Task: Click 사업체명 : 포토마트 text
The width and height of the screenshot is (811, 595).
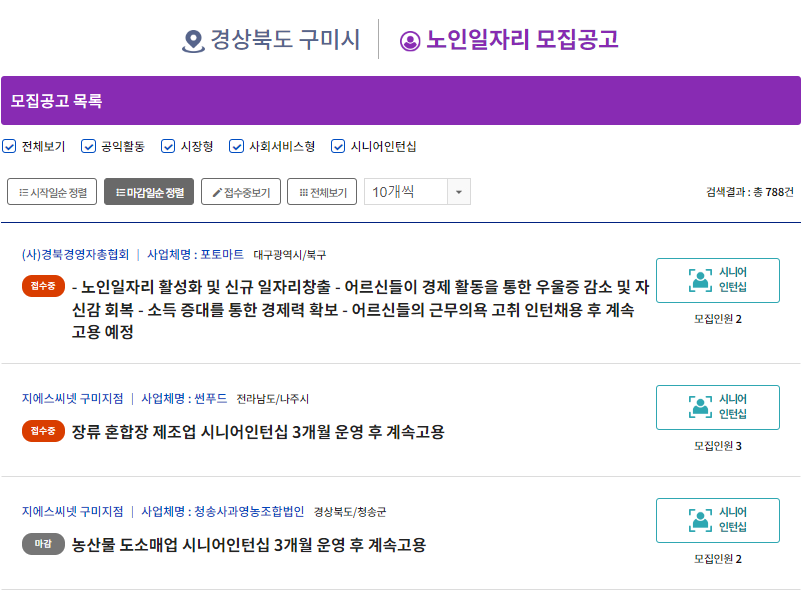Action: [x=195, y=255]
